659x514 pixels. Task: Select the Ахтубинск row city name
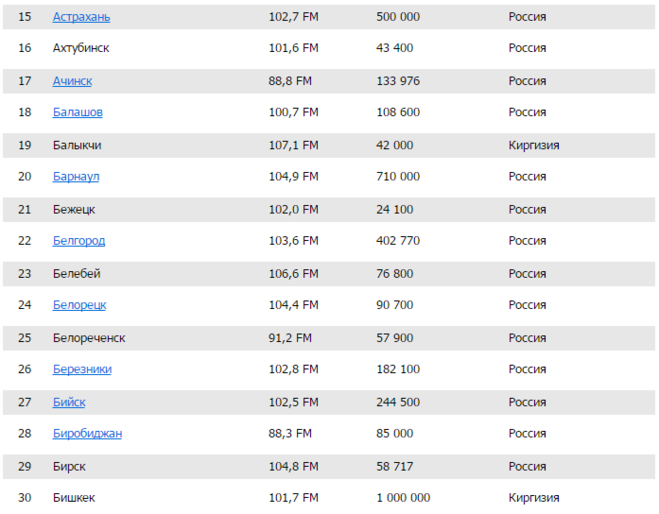81,48
